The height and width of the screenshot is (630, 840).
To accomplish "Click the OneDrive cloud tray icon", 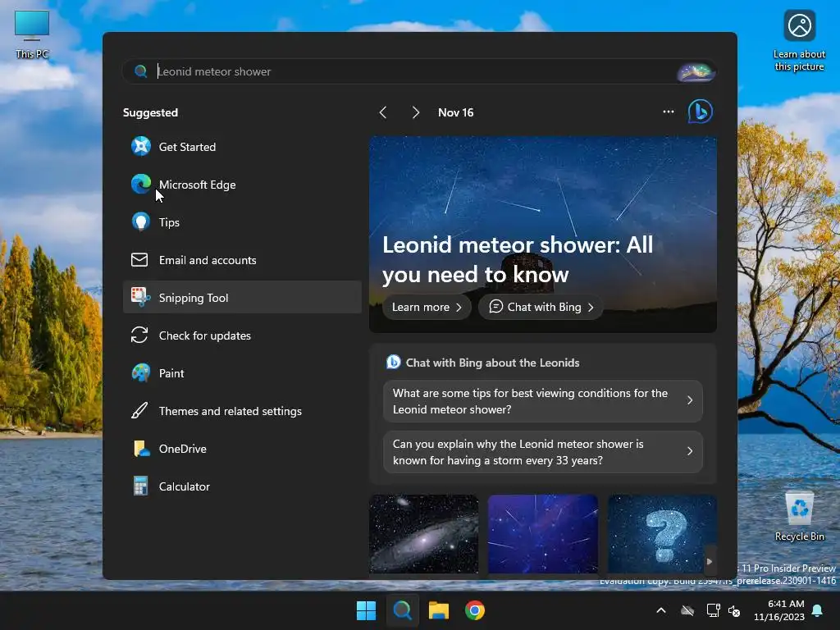I will [x=687, y=610].
